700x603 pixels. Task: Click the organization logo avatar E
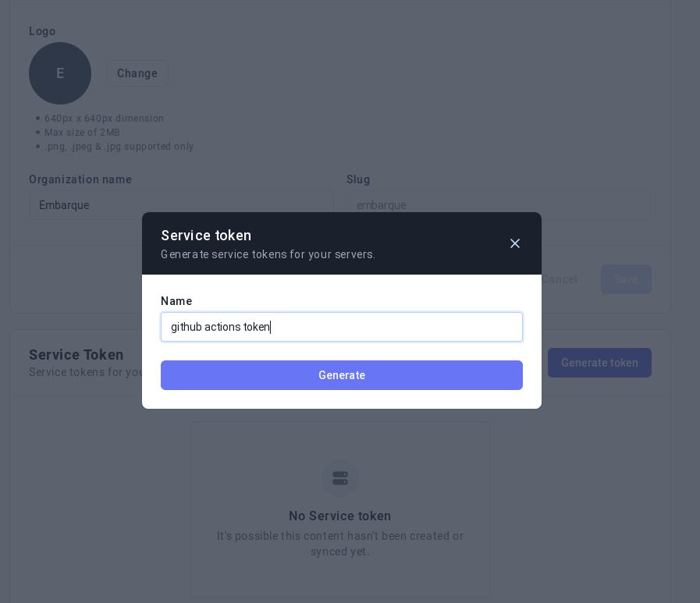(x=60, y=73)
